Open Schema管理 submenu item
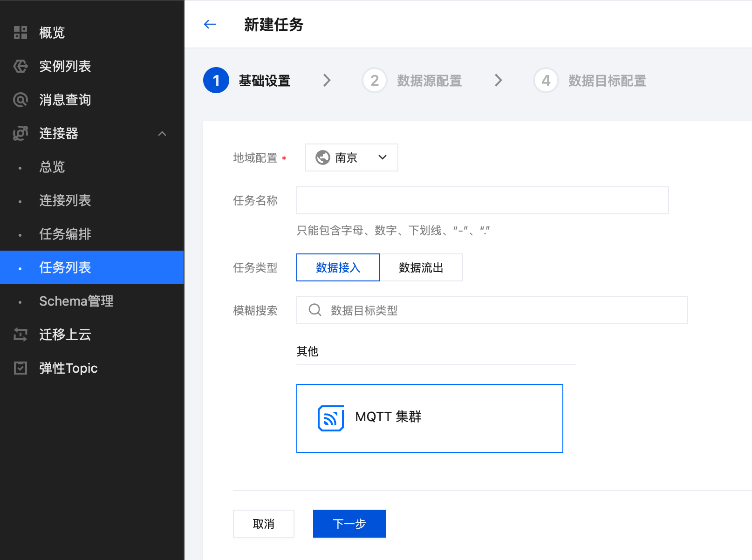Screen dimensions: 752x560 pos(92,301)
